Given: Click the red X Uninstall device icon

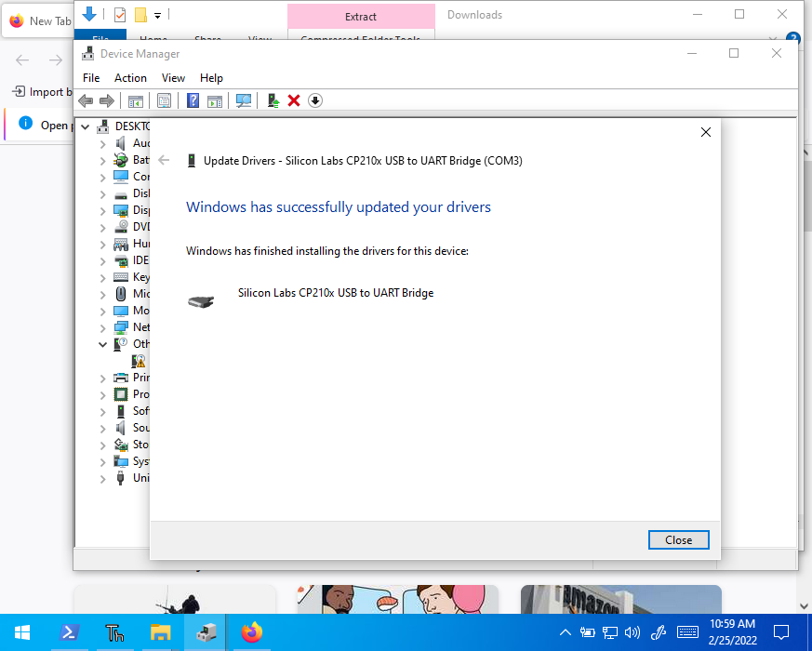Looking at the screenshot, I should 294,100.
